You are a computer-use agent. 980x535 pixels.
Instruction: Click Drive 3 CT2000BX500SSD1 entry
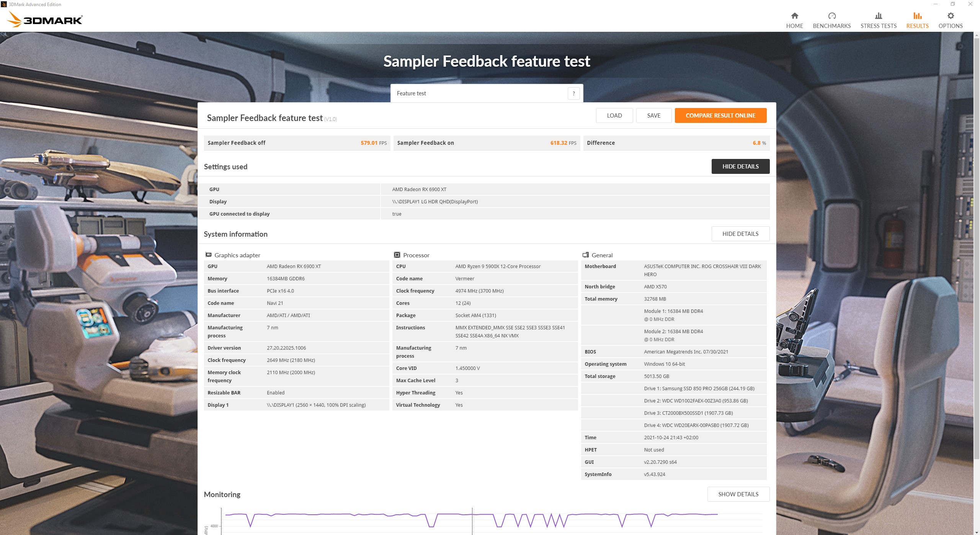688,413
